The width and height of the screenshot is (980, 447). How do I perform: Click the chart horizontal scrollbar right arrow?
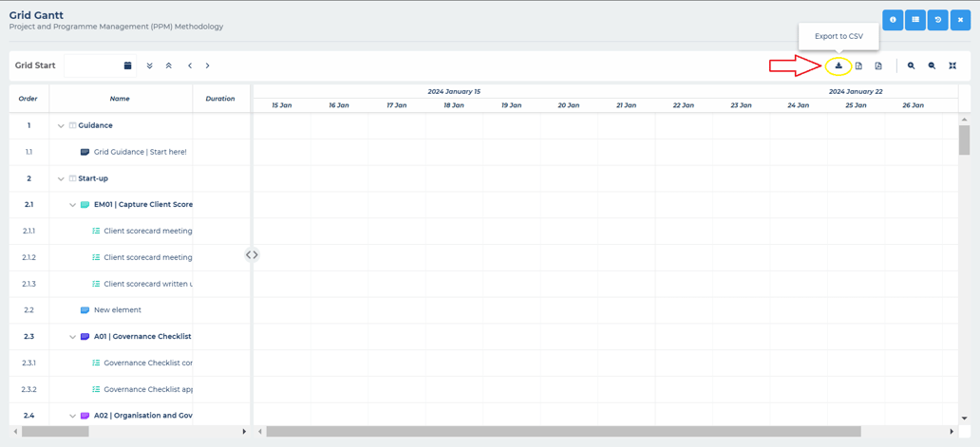point(952,432)
